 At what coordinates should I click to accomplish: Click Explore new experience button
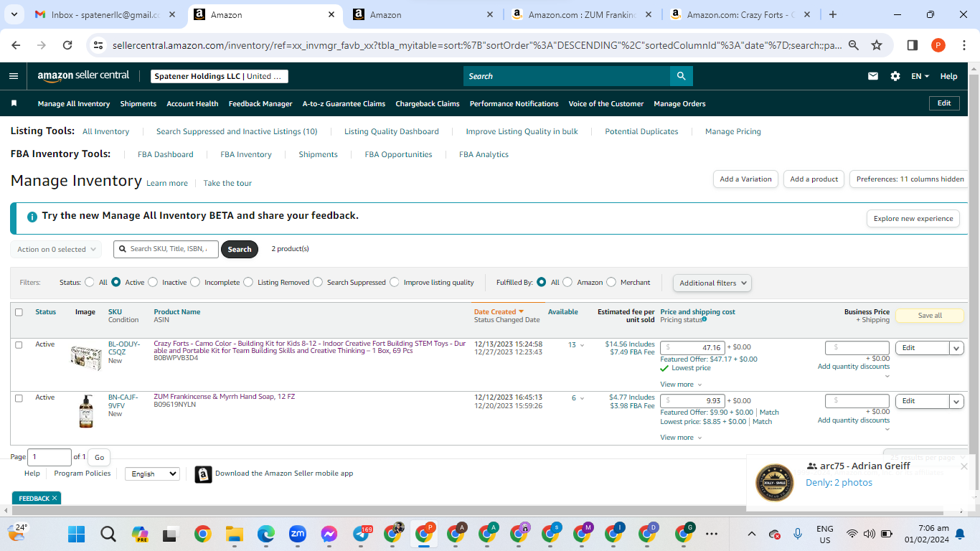coord(913,219)
